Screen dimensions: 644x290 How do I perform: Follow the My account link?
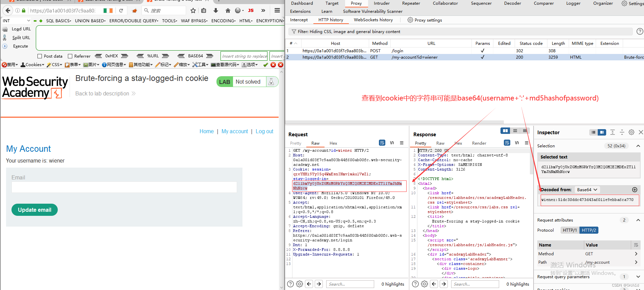click(235, 132)
